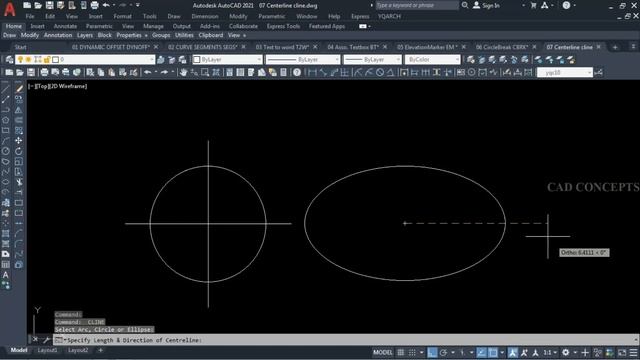Click the Center Mark dimension icon
The height and width of the screenshot is (360, 640).
coord(471,73)
